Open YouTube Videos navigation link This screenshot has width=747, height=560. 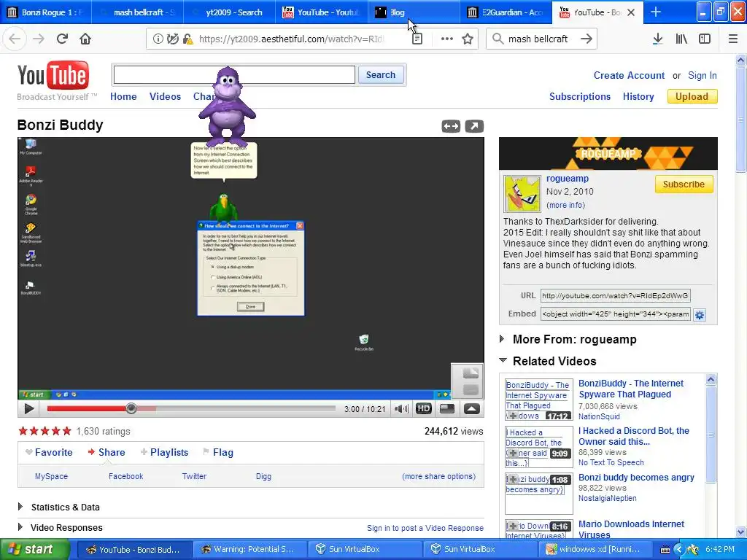165,96
